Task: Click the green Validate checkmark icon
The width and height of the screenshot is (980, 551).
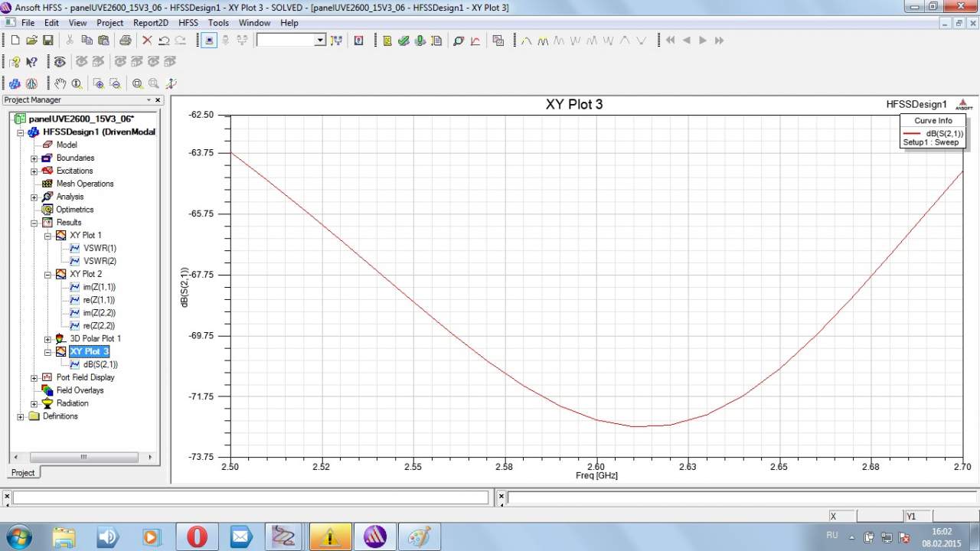Action: pyautogui.click(x=403, y=41)
